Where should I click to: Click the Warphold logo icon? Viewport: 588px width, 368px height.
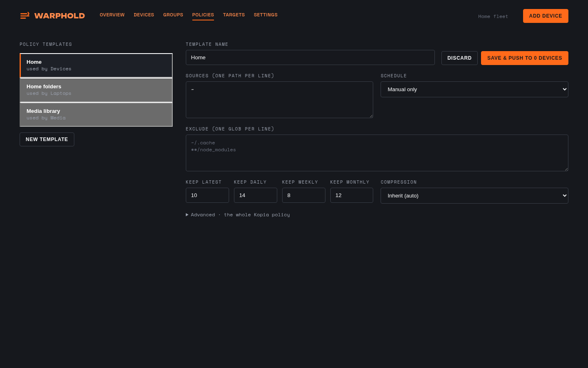click(x=25, y=16)
